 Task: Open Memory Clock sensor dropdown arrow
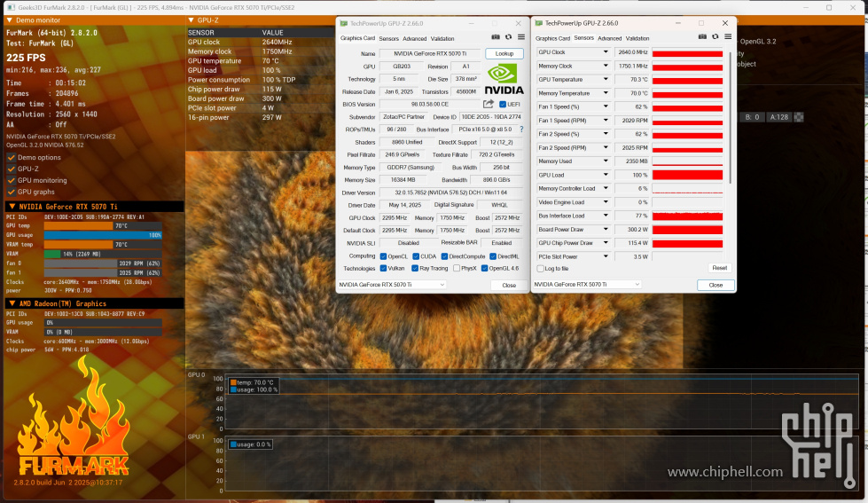[x=605, y=66]
